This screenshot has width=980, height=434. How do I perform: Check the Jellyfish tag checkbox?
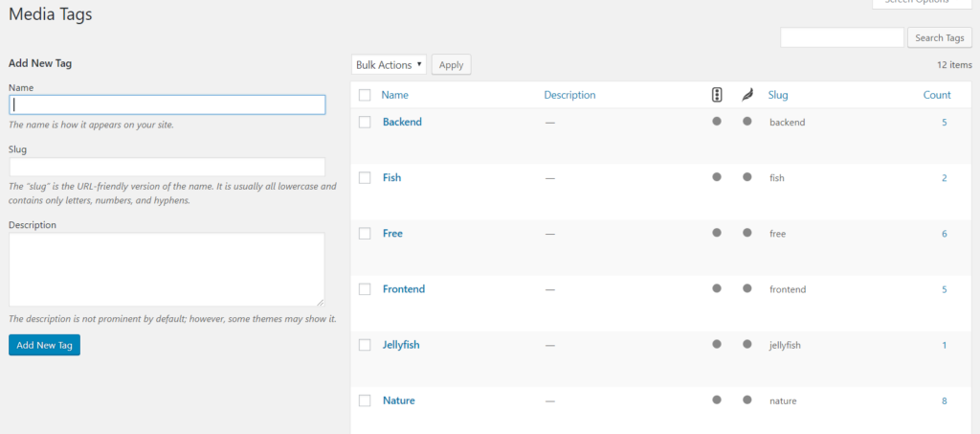(x=365, y=345)
